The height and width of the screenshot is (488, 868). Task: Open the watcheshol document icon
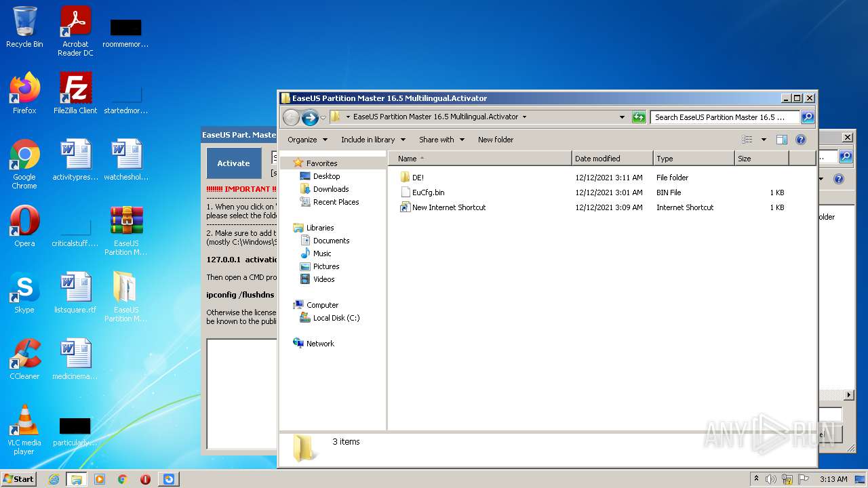tap(126, 160)
